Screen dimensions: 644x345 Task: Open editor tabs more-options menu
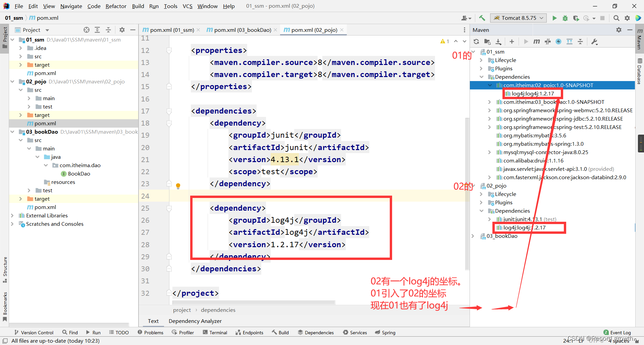pyautogui.click(x=465, y=30)
